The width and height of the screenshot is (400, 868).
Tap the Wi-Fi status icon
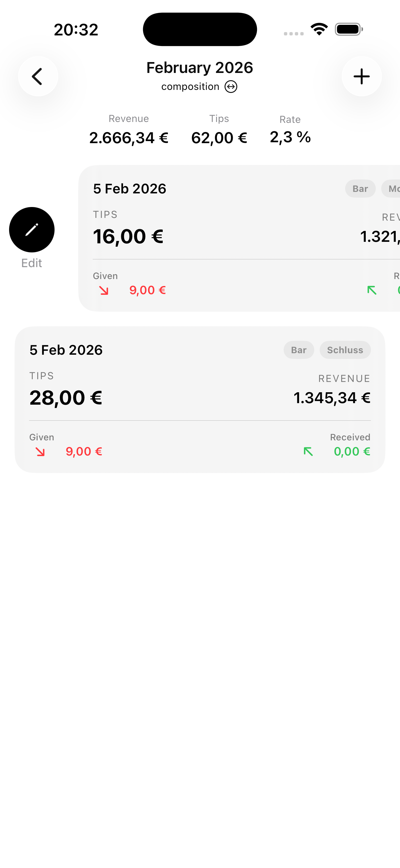click(319, 29)
